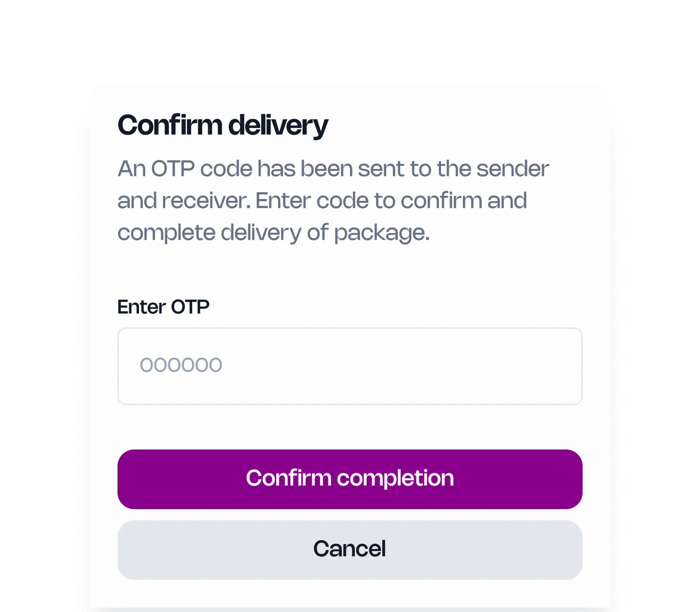
Task: Click the 'complete delivery of package' line
Action: tap(273, 233)
